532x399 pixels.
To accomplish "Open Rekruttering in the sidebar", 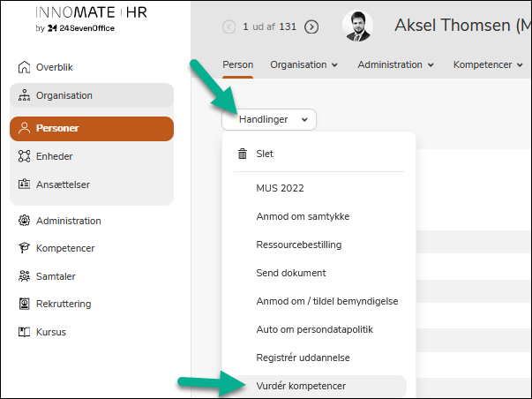I will coord(63,304).
